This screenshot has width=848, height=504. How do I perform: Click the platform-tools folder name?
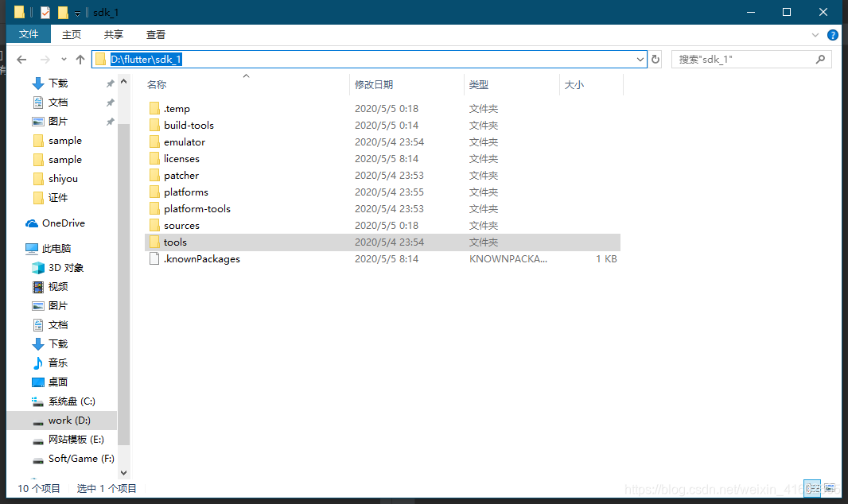coord(197,209)
